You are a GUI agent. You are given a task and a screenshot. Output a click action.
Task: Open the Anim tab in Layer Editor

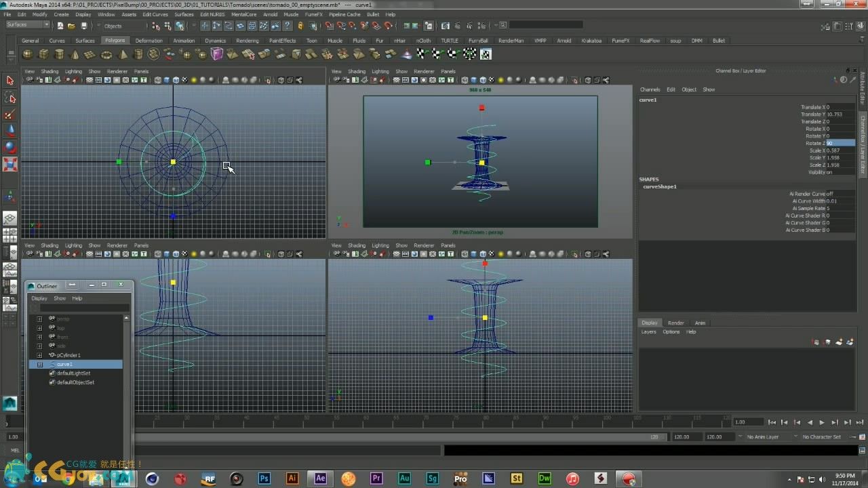tap(700, 323)
